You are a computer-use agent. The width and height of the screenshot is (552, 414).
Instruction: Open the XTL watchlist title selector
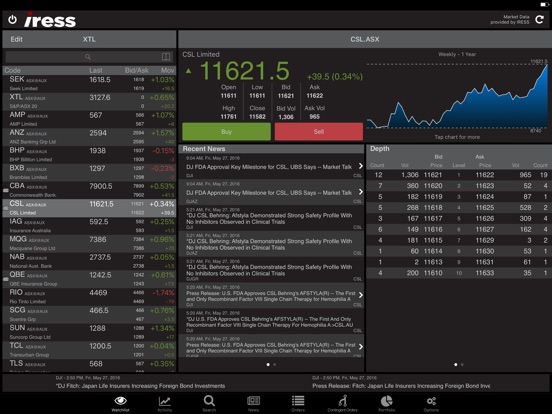(x=89, y=39)
